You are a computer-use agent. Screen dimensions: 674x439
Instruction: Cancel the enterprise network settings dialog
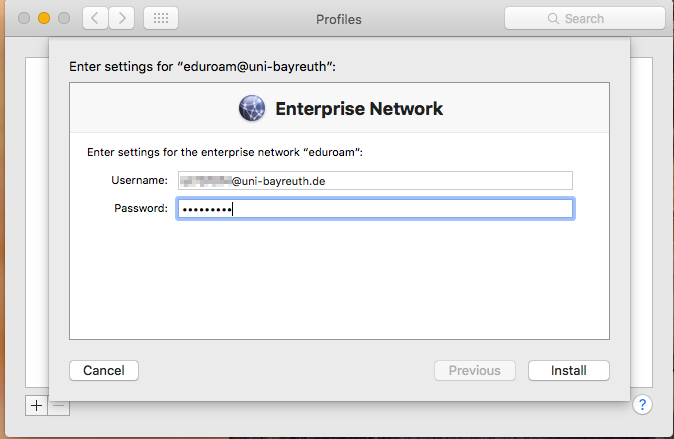click(104, 370)
